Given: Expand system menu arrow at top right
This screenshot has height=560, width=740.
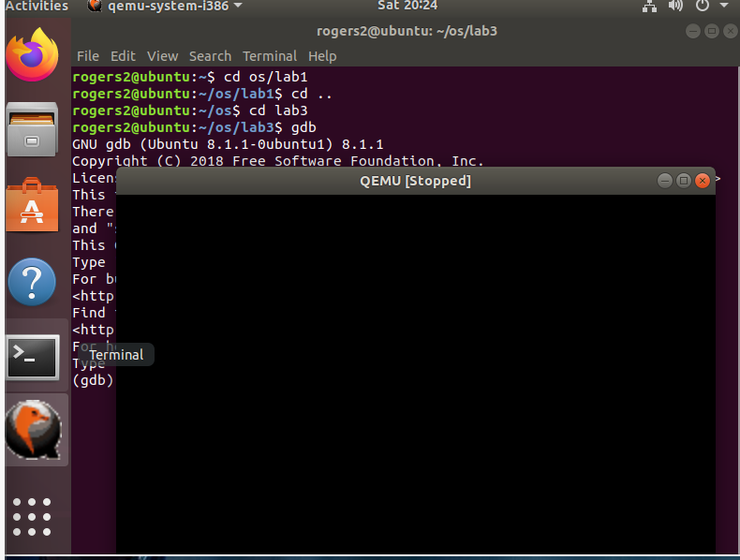Looking at the screenshot, I should pyautogui.click(x=724, y=7).
